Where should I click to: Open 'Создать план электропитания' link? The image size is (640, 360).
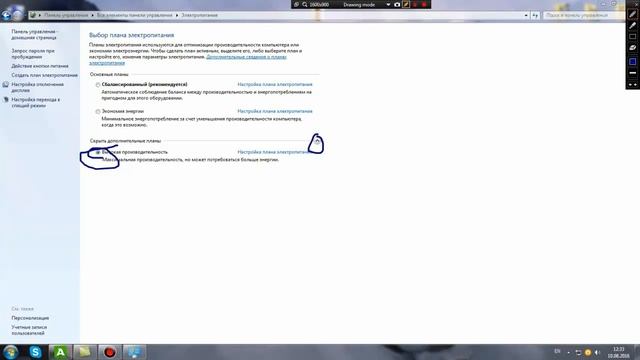coord(44,75)
